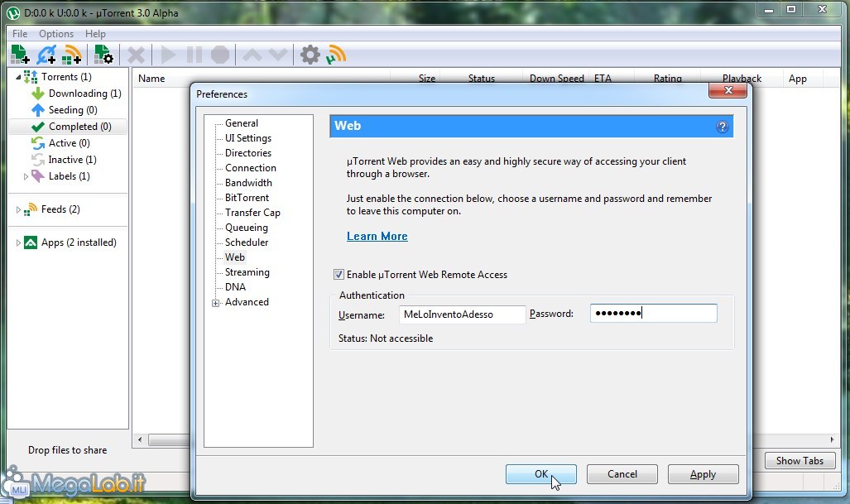Open BitTorrent preferences page
Screen dimensions: 850x504
click(247, 198)
